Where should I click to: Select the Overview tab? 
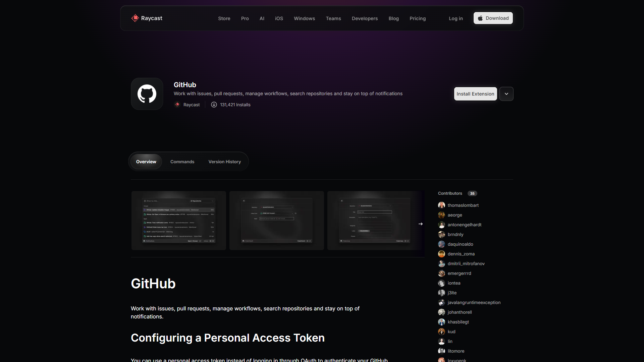click(x=146, y=162)
